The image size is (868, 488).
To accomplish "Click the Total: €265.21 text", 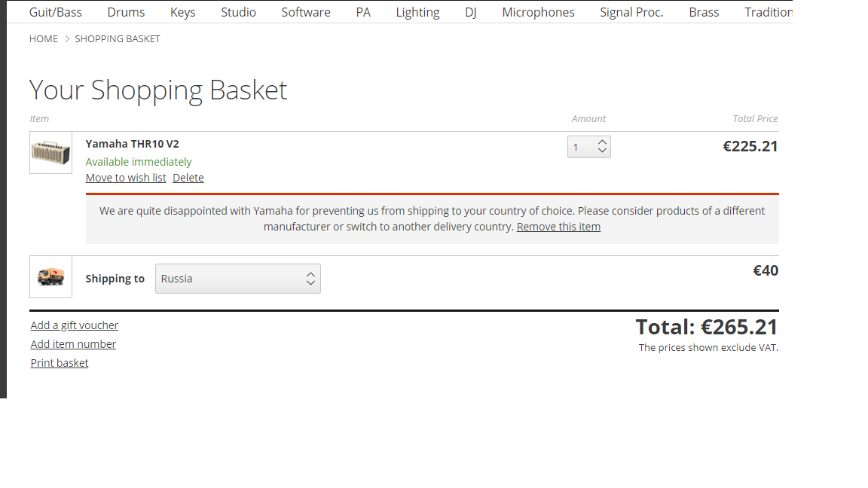I will pyautogui.click(x=706, y=327).
